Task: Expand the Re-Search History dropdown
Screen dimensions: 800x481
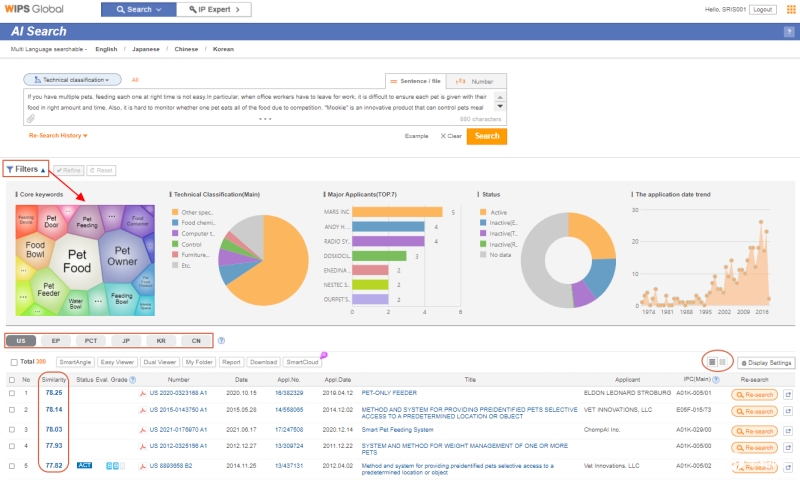Action: point(59,135)
